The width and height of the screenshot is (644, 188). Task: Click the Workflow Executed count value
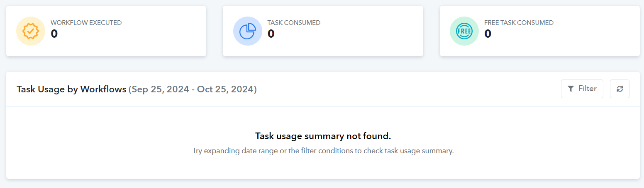click(x=54, y=34)
